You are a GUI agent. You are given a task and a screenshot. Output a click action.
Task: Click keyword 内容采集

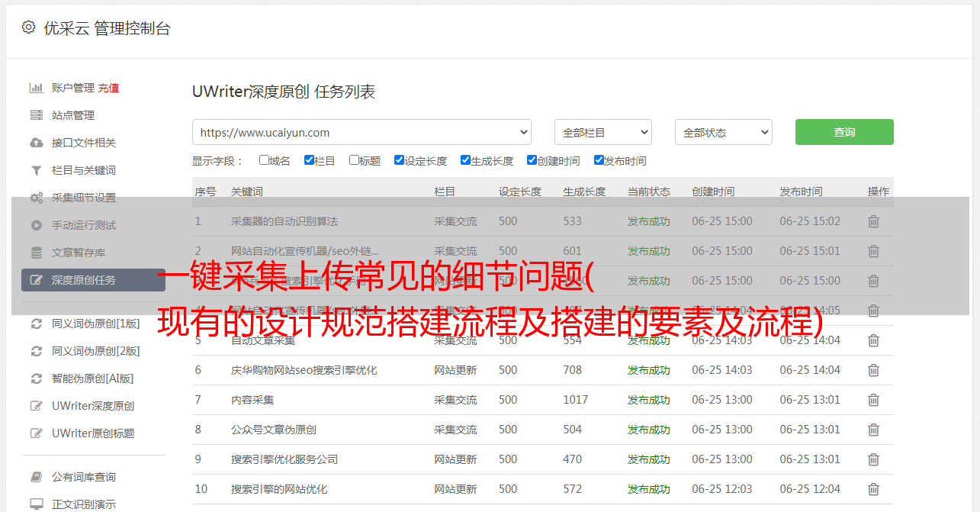tap(252, 400)
